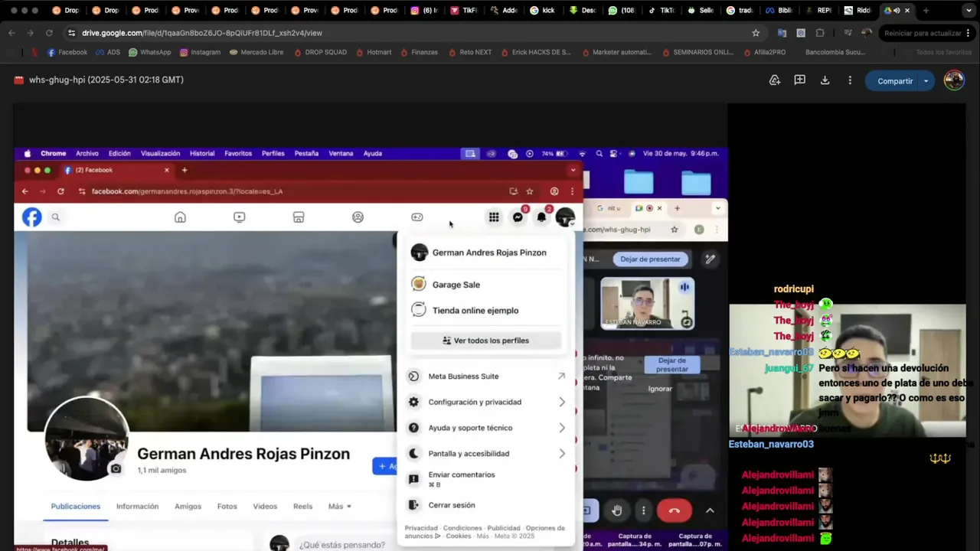This screenshot has height=551, width=980.
Task: Open Archivo in macOS menu bar
Action: [x=87, y=154]
